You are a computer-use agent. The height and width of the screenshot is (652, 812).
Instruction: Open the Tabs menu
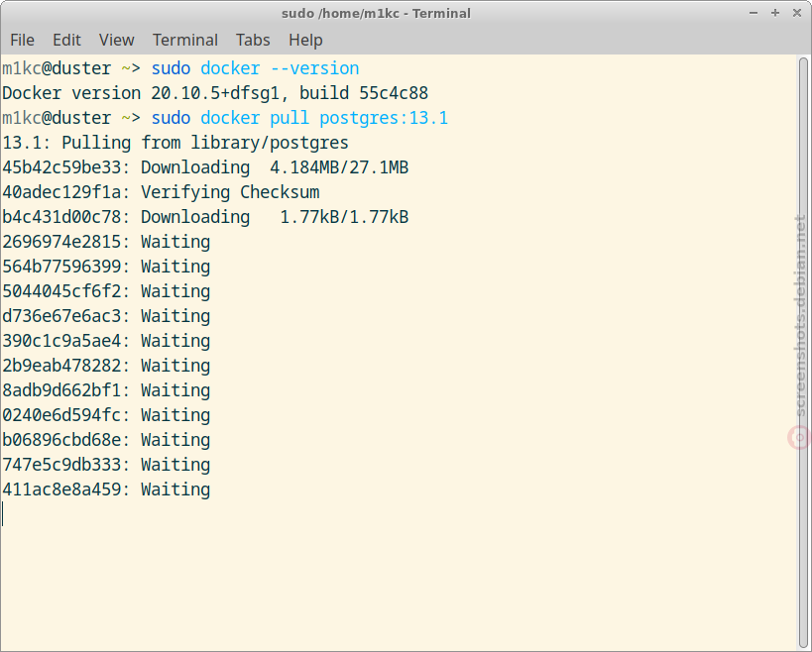(253, 40)
